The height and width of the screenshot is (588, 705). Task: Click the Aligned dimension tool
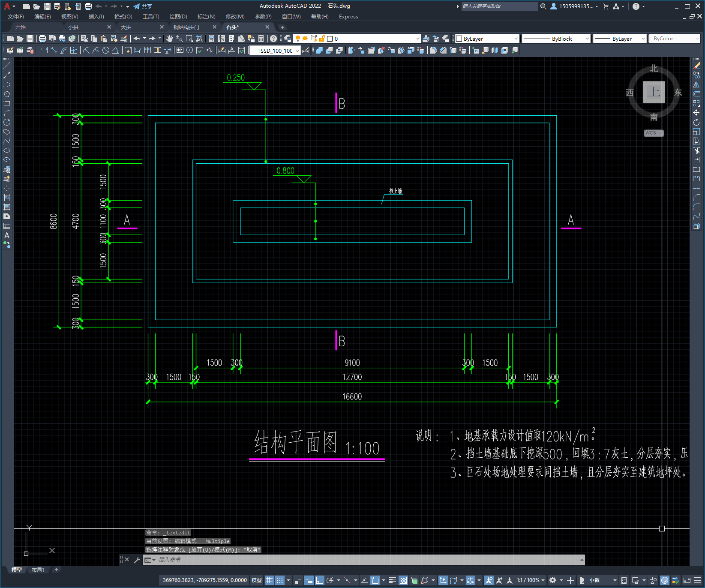pos(54,50)
